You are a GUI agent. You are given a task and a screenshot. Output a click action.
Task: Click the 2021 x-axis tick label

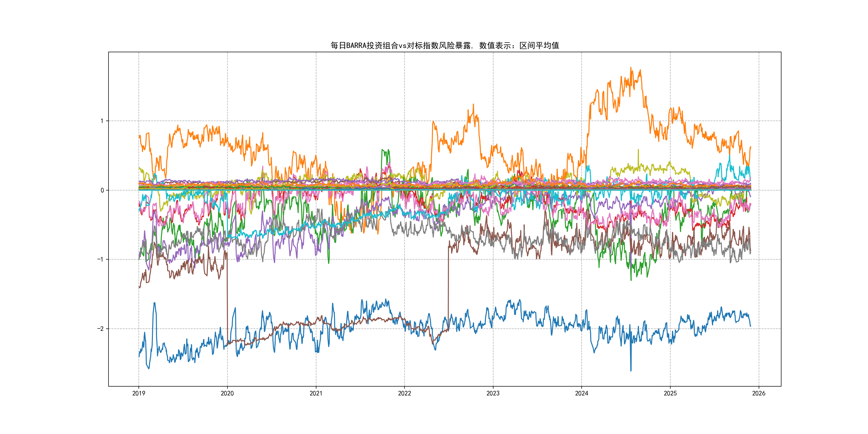coord(316,393)
